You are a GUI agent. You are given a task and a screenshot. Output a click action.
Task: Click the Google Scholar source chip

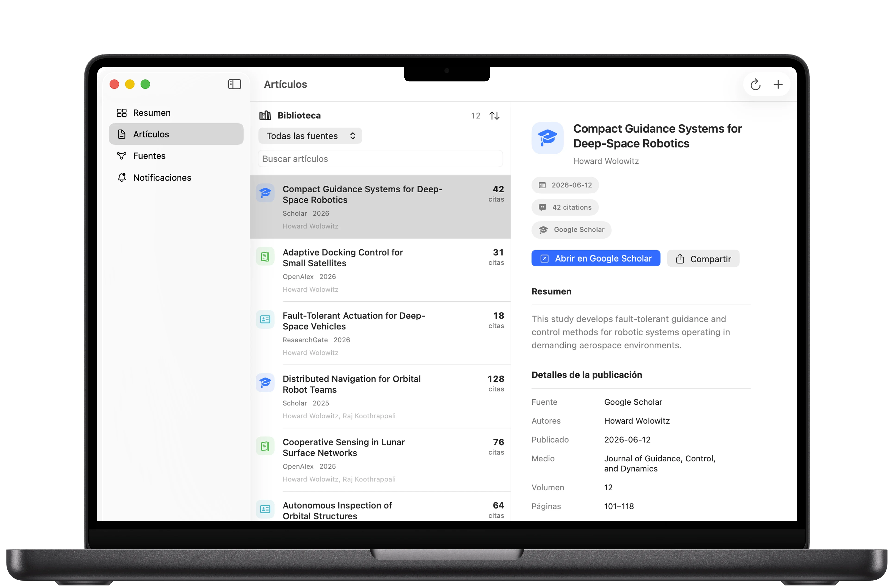click(571, 229)
